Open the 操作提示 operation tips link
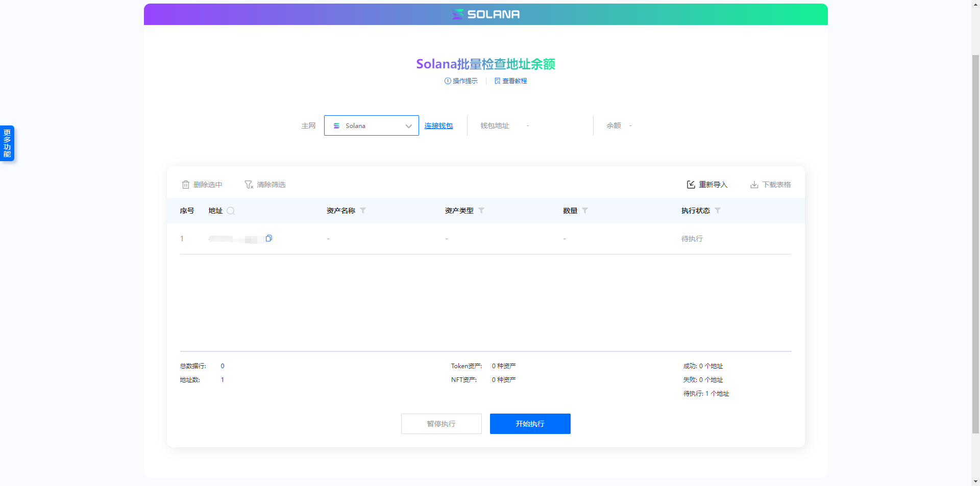This screenshot has width=980, height=486. tap(461, 81)
